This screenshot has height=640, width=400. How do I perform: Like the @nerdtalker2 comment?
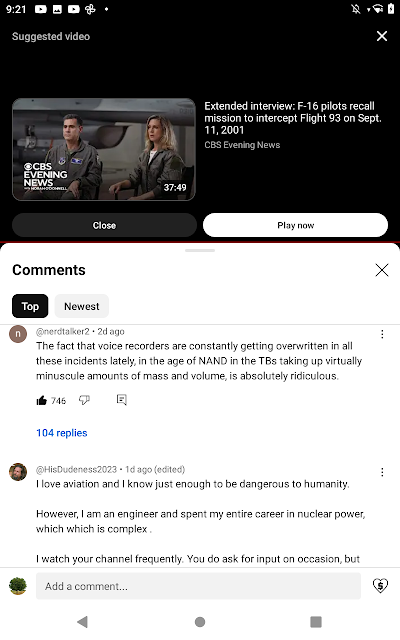pos(42,400)
